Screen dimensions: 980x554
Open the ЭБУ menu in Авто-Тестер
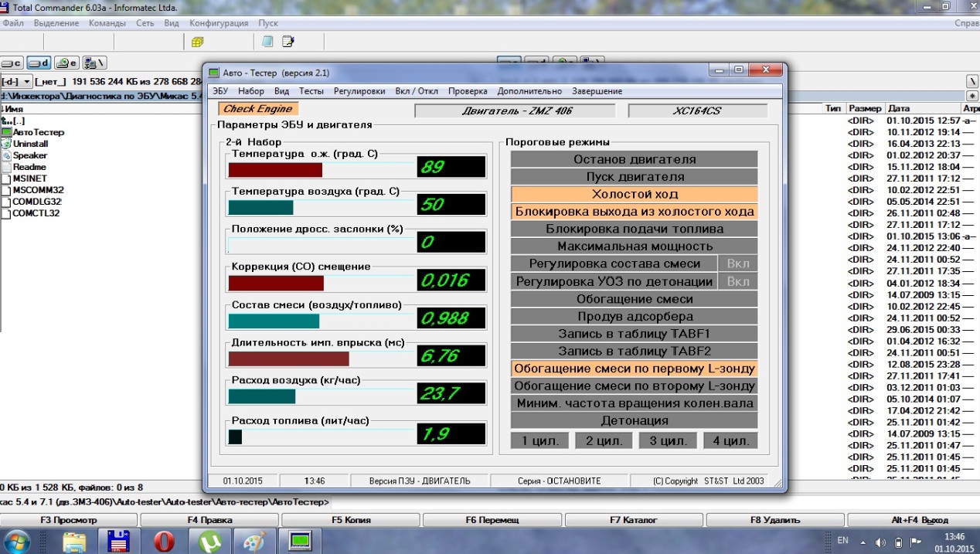tap(220, 91)
